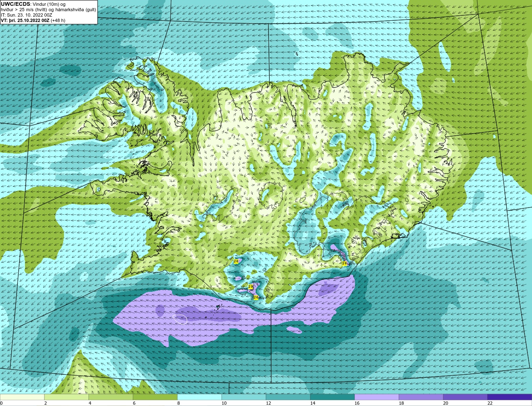Click the scale label '20'
The width and height of the screenshot is (532, 406).
tap(446, 403)
